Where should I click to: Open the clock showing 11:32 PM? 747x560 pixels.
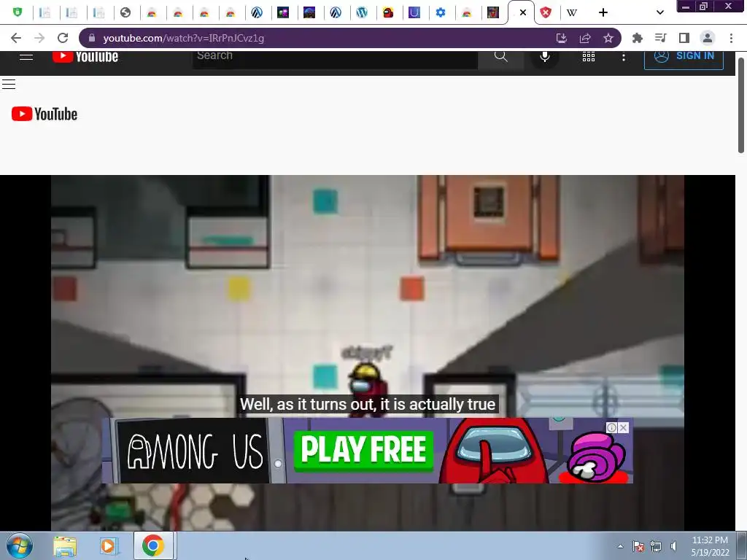pos(710,546)
